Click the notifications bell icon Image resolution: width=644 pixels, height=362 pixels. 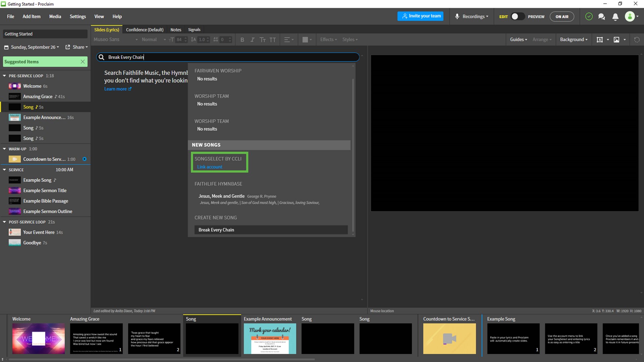click(x=615, y=16)
